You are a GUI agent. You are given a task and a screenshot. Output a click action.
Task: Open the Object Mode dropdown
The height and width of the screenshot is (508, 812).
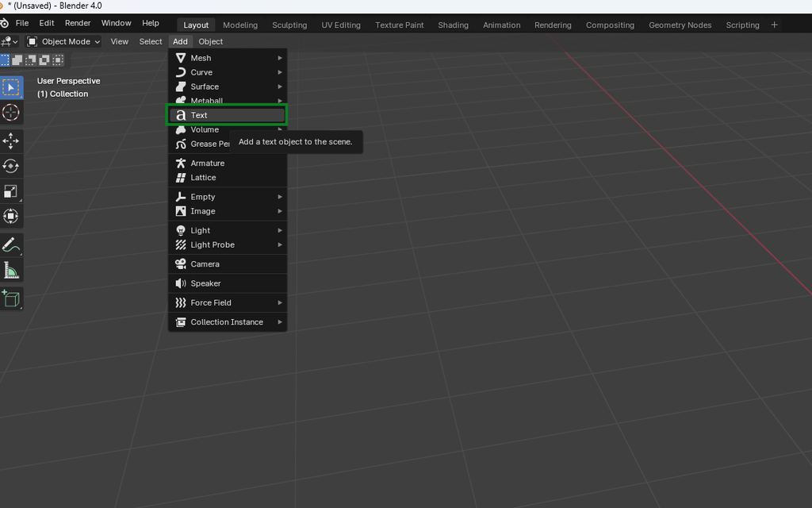[63, 41]
